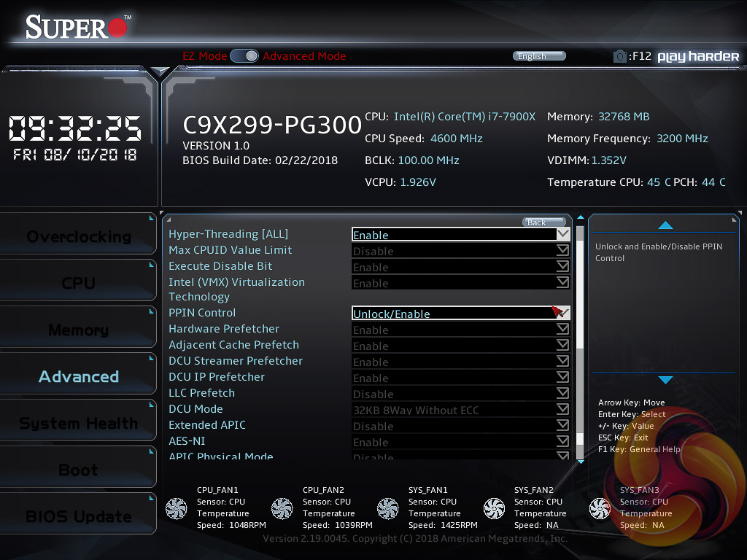Click the CPU_FAN1 fan icon
The width and height of the screenshot is (747, 560).
pos(177,508)
